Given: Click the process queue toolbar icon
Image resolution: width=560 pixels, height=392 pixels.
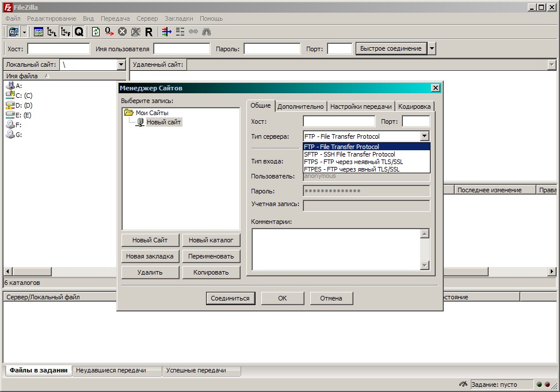Looking at the screenshot, I should pyautogui.click(x=109, y=32).
